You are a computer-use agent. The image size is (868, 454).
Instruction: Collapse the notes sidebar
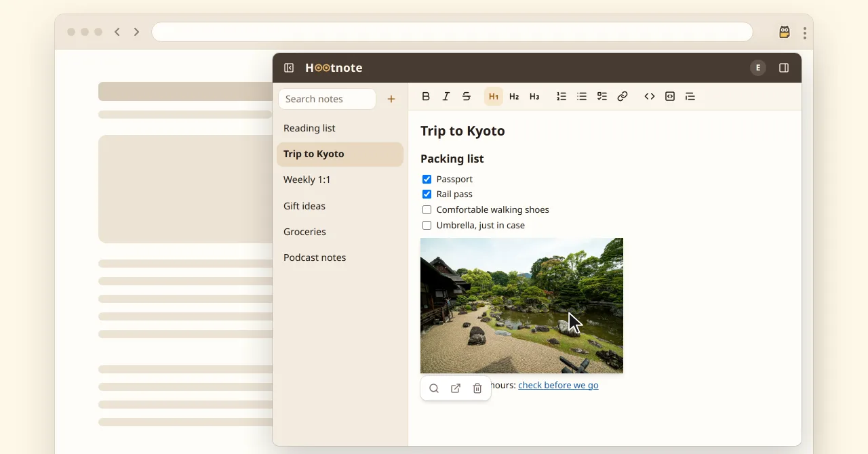click(289, 68)
